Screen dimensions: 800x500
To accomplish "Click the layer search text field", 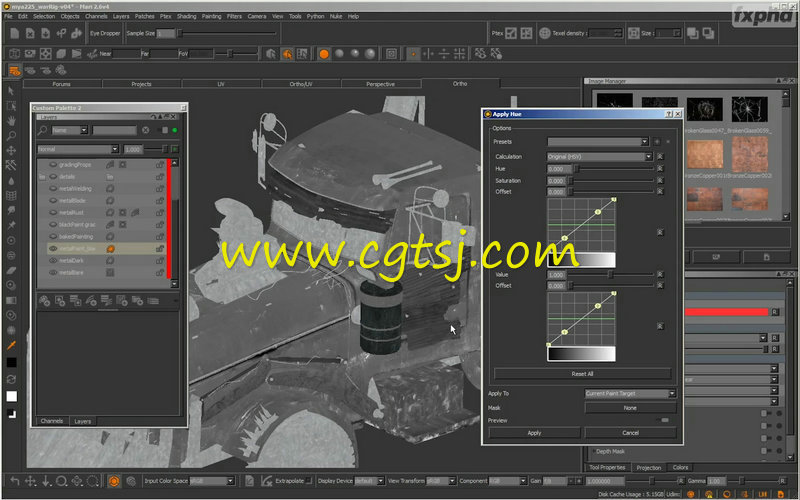I will point(114,131).
